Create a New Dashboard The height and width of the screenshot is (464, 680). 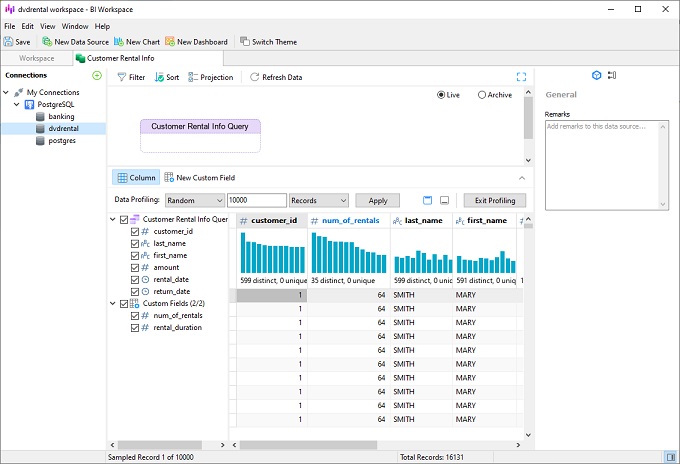pyautogui.click(x=170, y=42)
